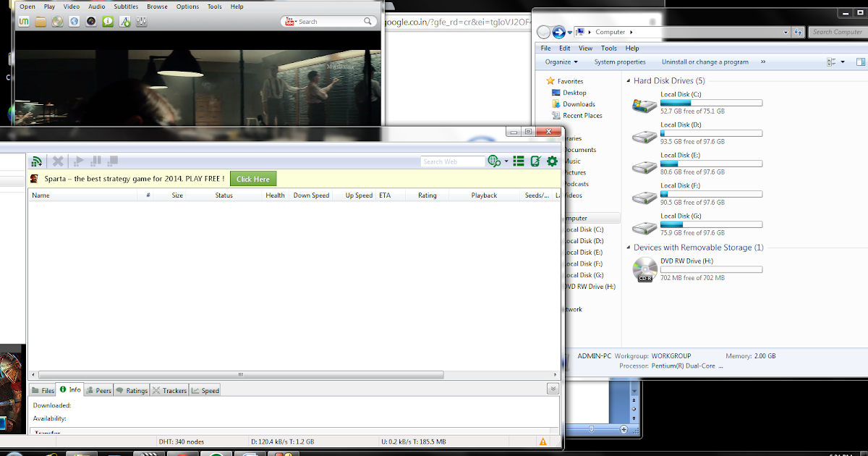Open the Change your view dropdown arrow in Explorer
This screenshot has width=868, height=456.
click(x=843, y=62)
